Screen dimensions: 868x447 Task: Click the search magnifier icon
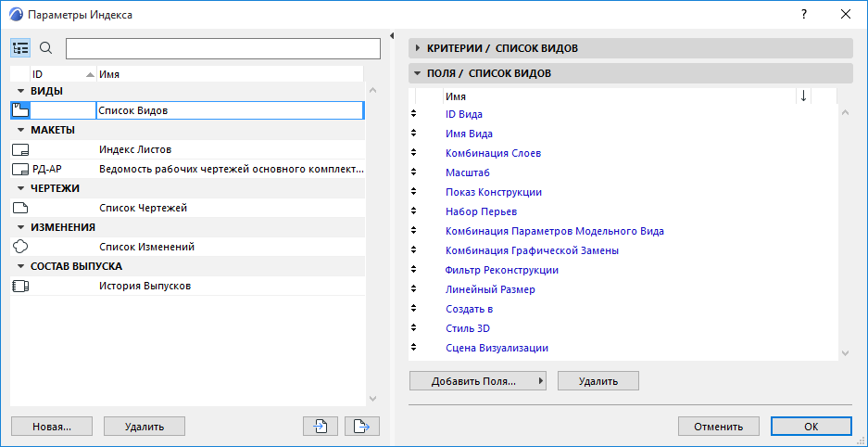coord(46,48)
